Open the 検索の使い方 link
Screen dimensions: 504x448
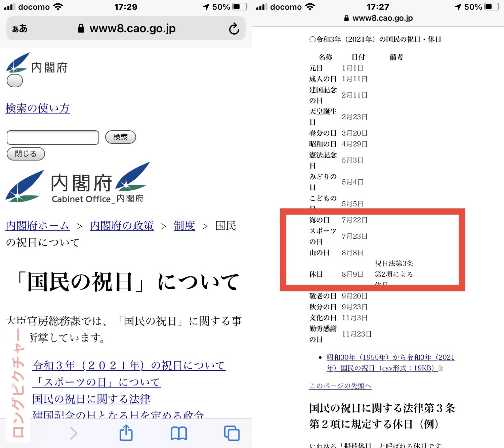(x=38, y=108)
